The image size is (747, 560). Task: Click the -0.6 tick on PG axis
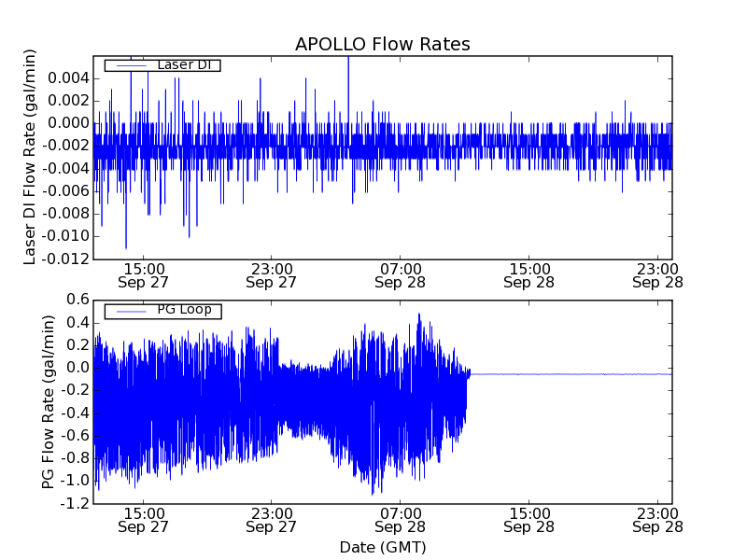tap(76, 436)
